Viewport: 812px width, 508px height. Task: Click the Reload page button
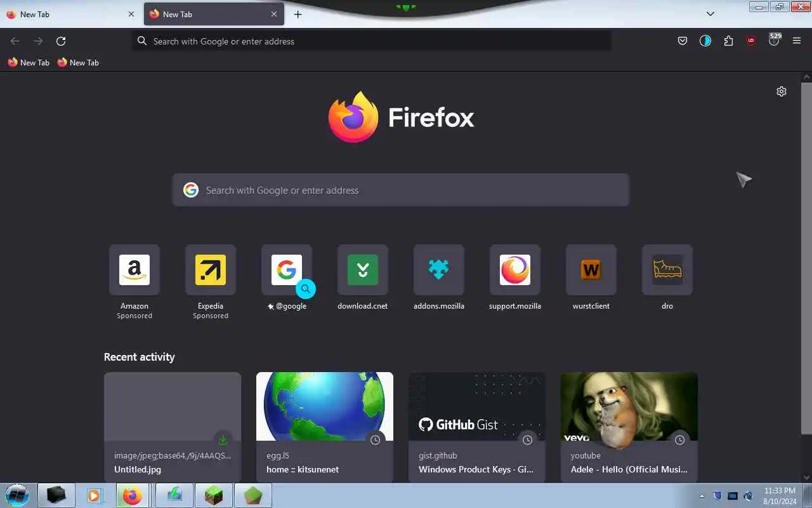(x=61, y=41)
